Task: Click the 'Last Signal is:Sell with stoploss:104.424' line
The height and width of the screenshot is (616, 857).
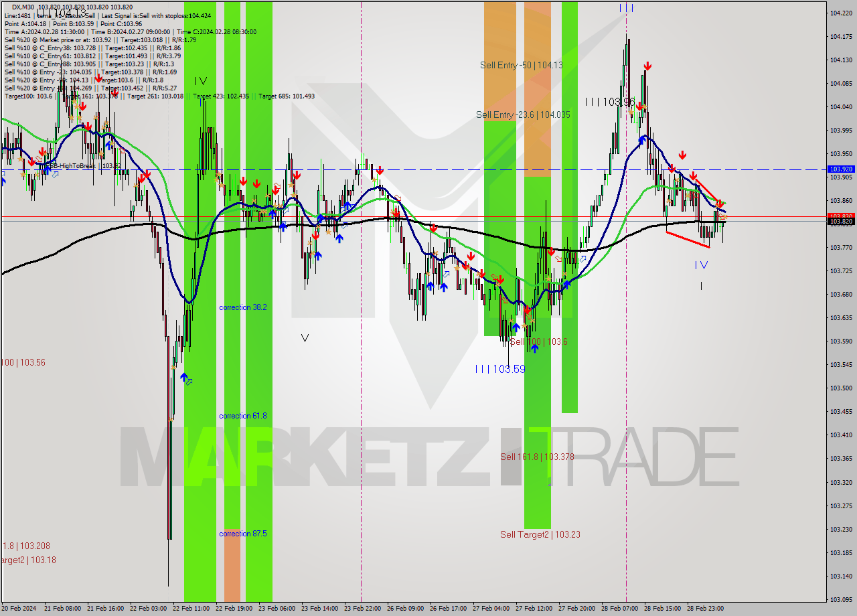Action: [x=156, y=15]
